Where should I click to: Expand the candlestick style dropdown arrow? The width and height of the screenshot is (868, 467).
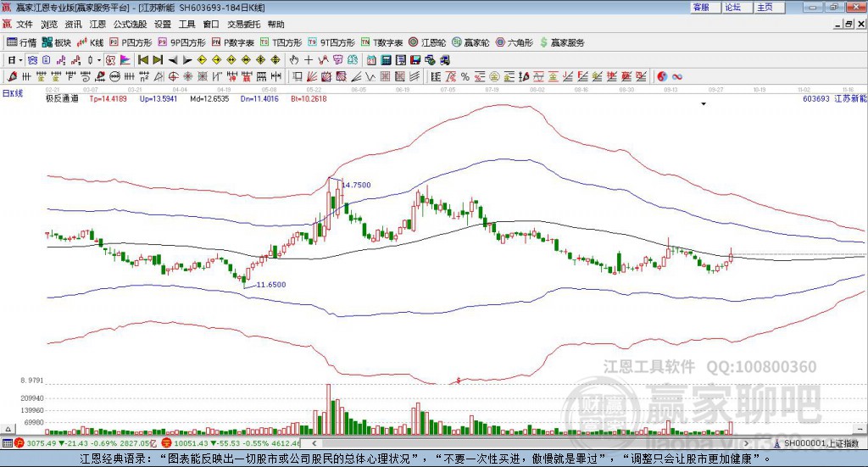pyautogui.click(x=98, y=60)
